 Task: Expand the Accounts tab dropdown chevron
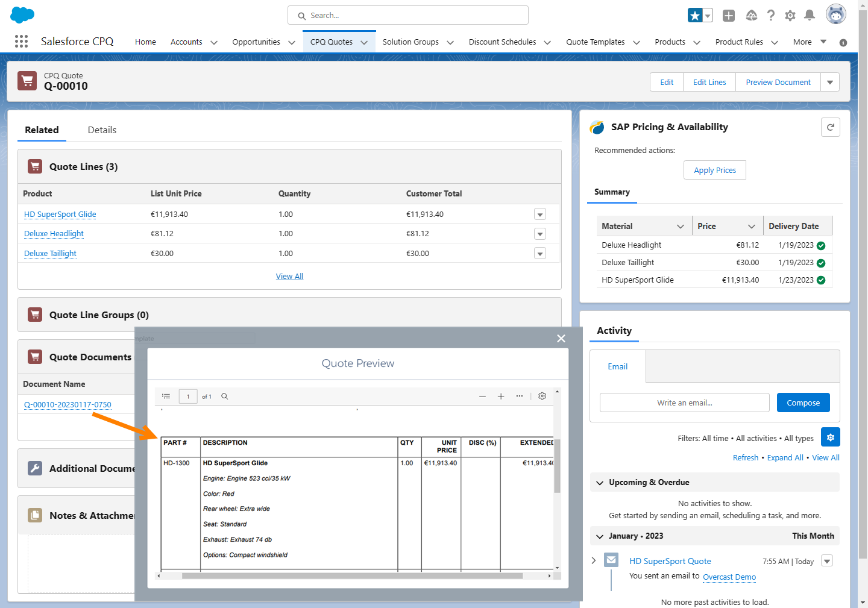pos(214,42)
